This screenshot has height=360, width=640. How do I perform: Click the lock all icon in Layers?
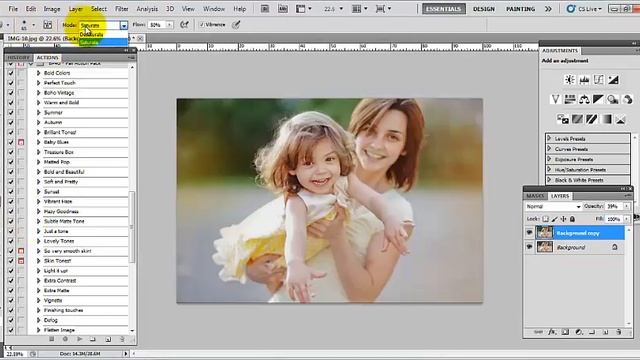pyautogui.click(x=572, y=219)
